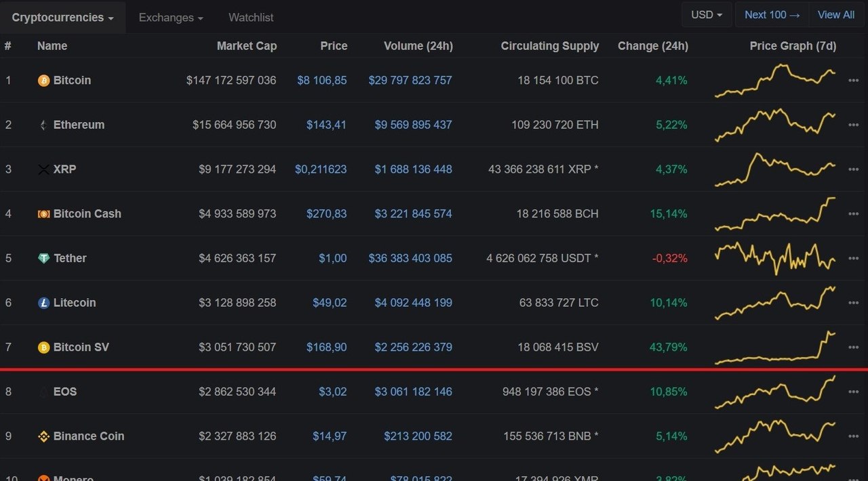Sort table by Circulating Supply header
Screen dimensions: 868x481
tap(550, 46)
